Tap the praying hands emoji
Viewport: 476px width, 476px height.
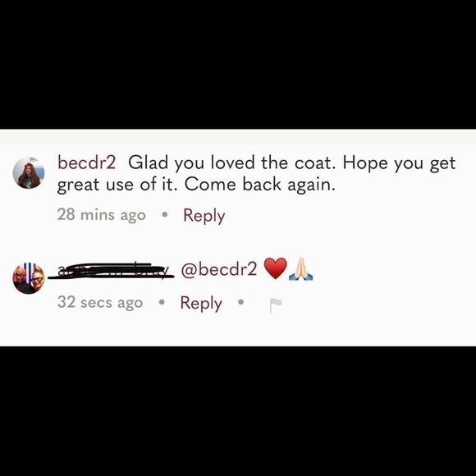point(301,268)
